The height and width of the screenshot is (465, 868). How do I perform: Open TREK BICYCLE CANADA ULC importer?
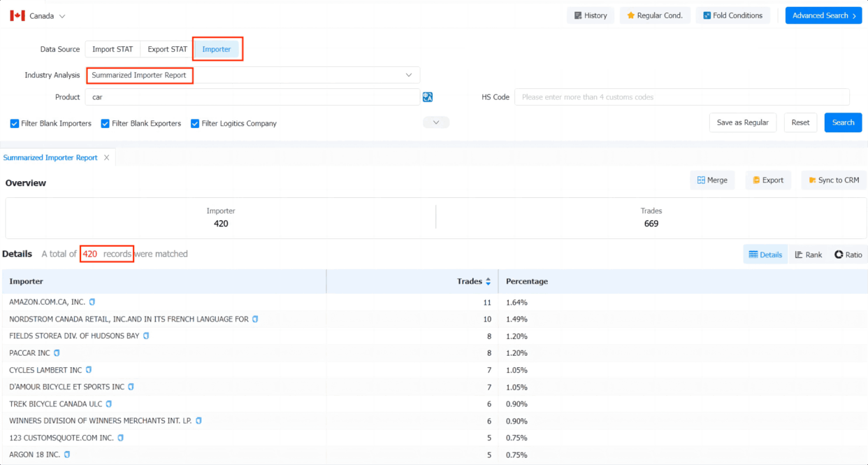tap(55, 403)
